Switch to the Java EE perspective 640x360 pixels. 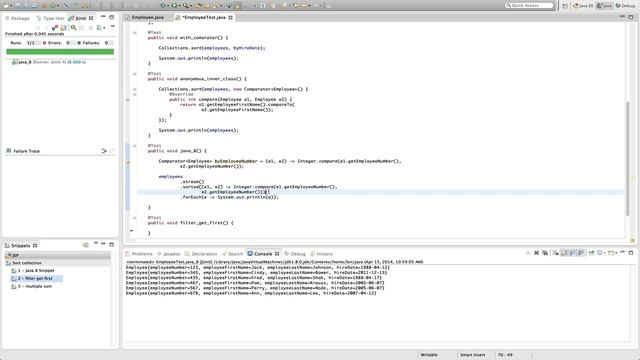[x=583, y=6]
